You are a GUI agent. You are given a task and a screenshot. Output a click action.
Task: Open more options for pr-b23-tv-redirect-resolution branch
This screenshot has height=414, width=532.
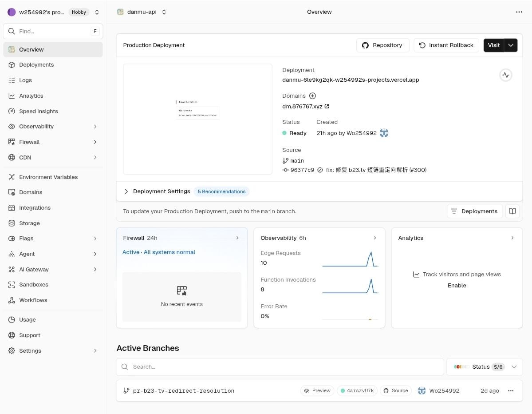pos(511,390)
